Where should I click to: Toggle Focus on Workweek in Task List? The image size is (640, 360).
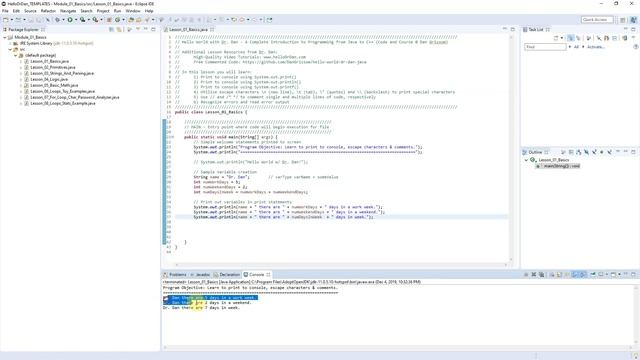point(588,38)
